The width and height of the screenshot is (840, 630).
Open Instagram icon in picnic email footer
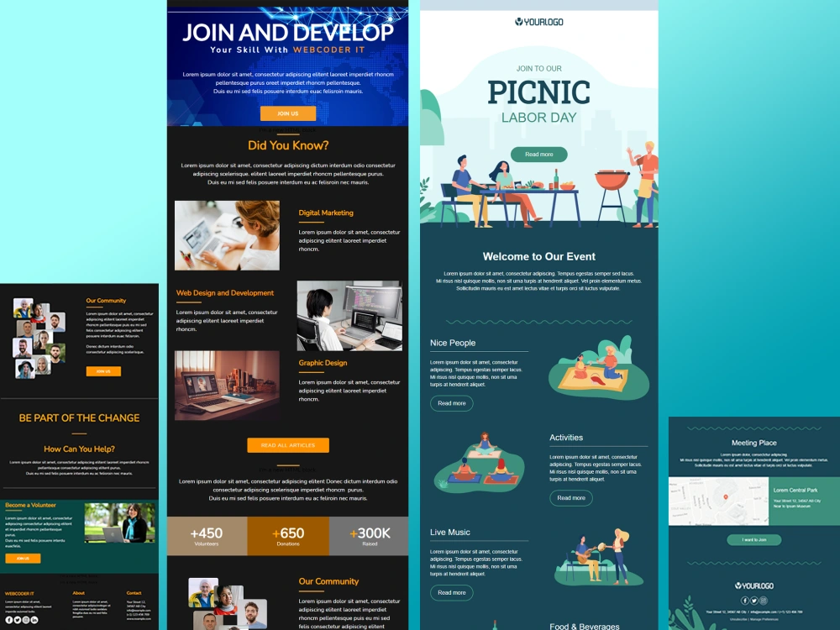[x=764, y=601]
